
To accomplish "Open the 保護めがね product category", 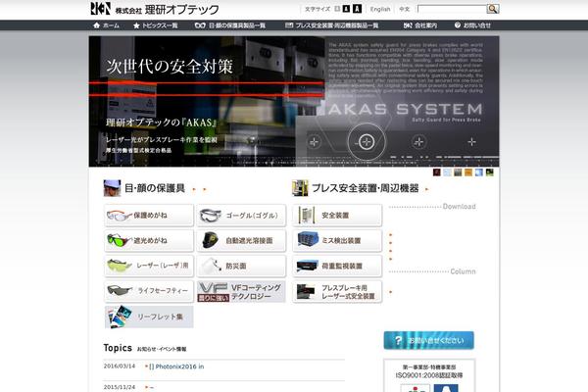I will click(x=149, y=216).
